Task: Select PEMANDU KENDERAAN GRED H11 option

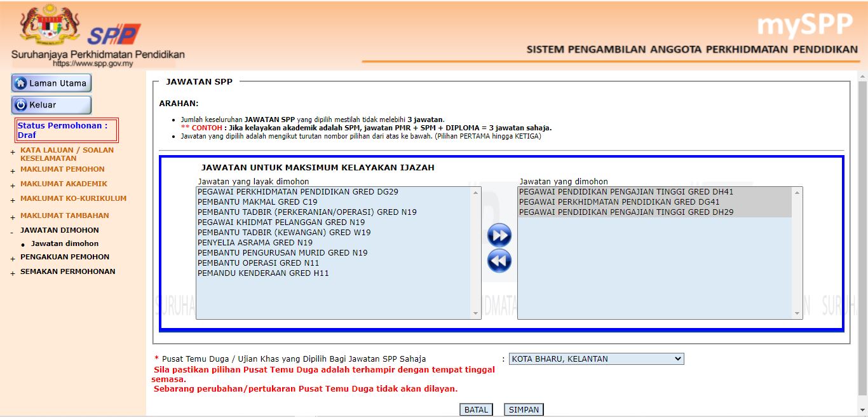Action: (x=263, y=273)
